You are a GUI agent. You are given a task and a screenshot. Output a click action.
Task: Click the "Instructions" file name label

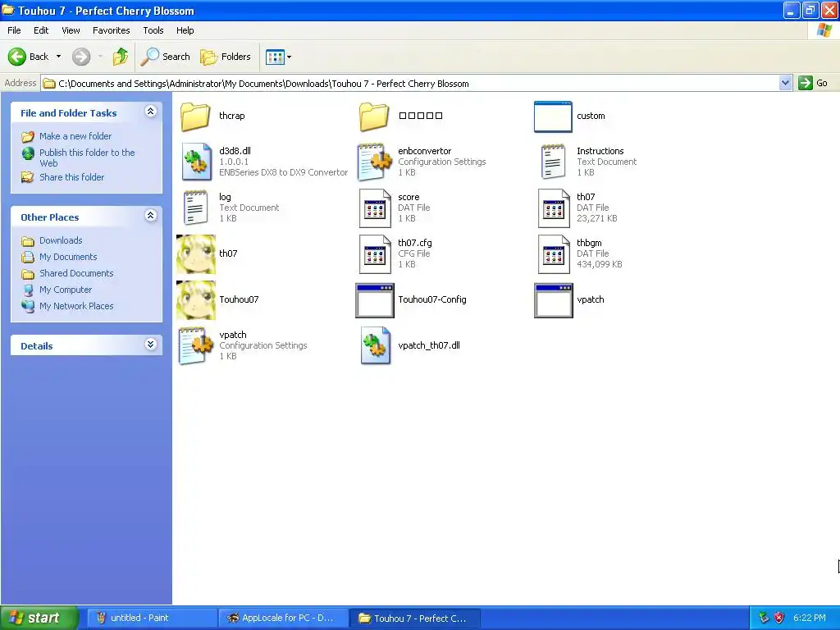600,151
